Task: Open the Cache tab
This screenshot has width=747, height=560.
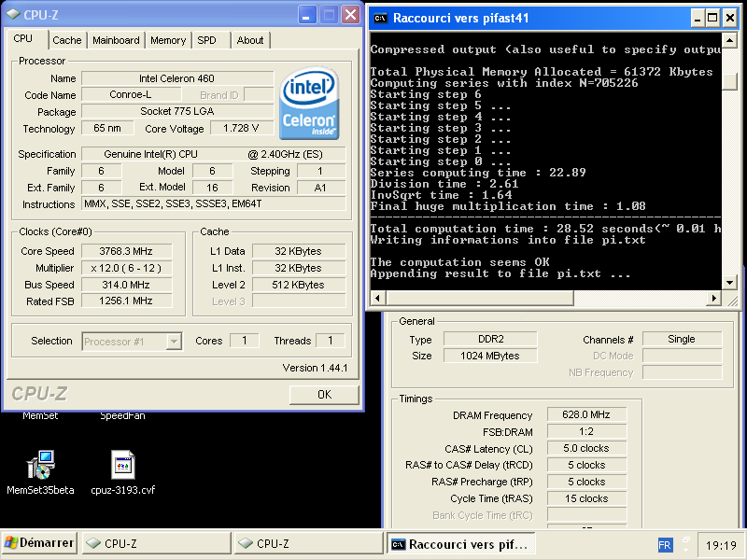Action: click(67, 40)
